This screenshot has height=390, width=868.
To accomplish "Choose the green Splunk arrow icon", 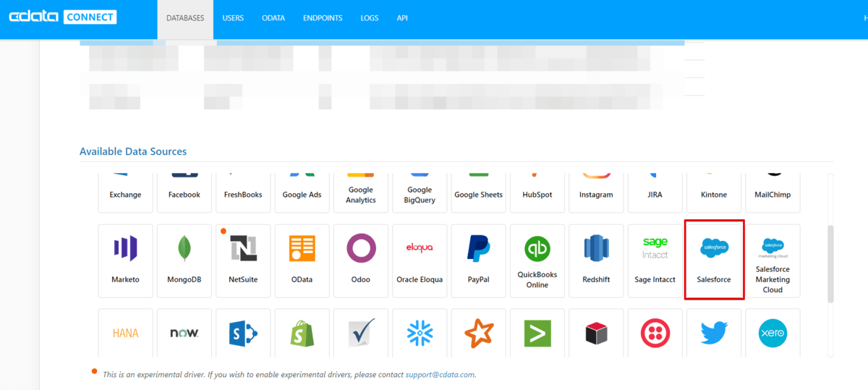I will click(x=537, y=333).
